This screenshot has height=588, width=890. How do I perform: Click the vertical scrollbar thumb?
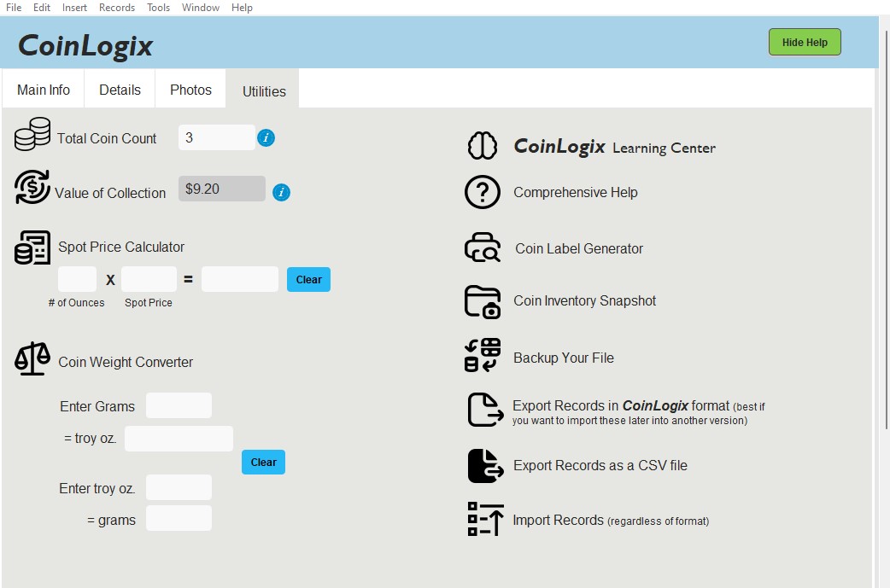[x=886, y=230]
